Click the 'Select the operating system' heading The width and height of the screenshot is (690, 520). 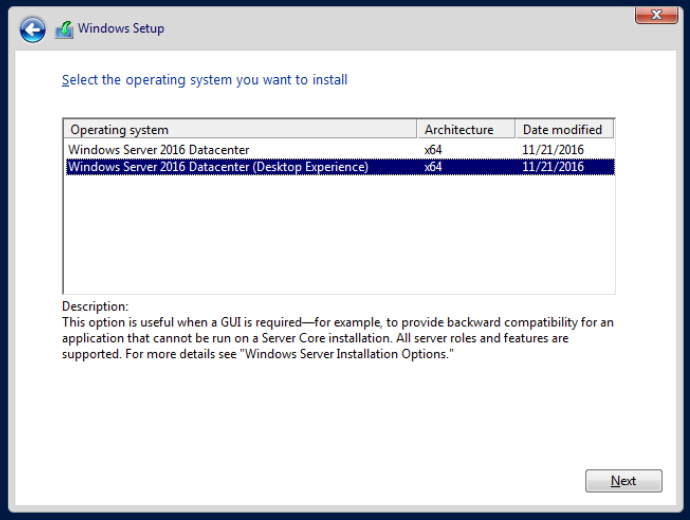[205, 80]
